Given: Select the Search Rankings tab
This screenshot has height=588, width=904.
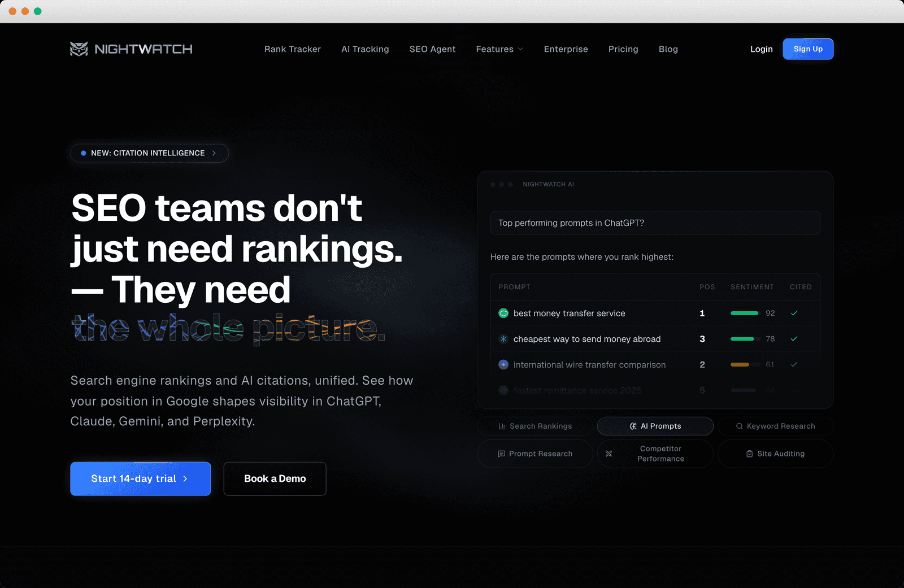Looking at the screenshot, I should [535, 426].
